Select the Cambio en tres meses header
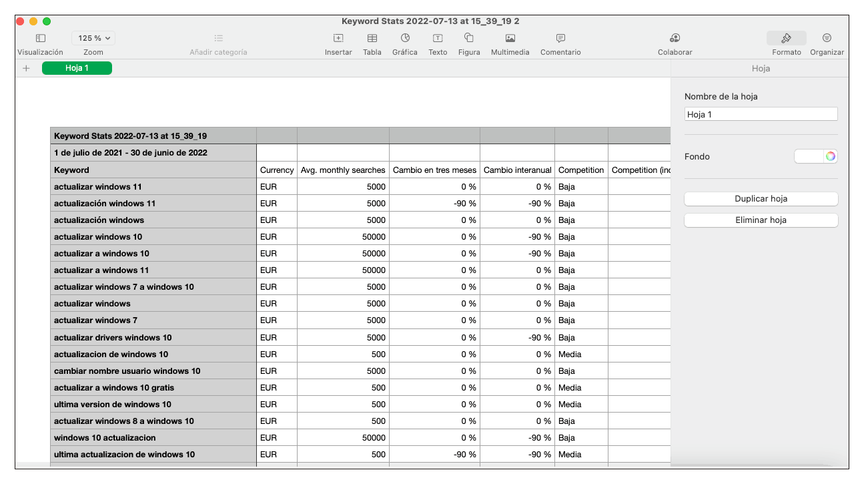 [x=434, y=170]
